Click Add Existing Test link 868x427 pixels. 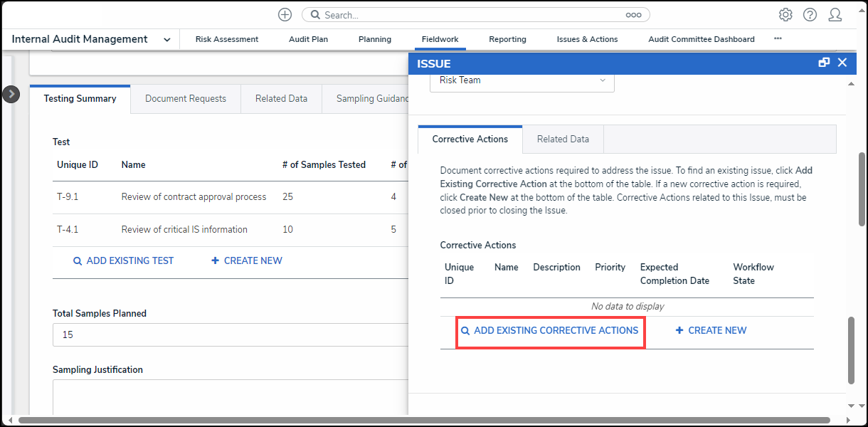[124, 261]
